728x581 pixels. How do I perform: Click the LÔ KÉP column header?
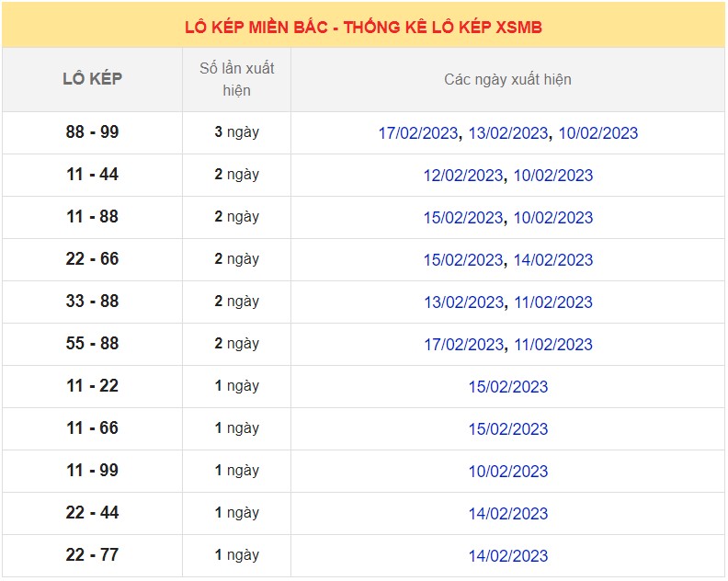[92, 79]
